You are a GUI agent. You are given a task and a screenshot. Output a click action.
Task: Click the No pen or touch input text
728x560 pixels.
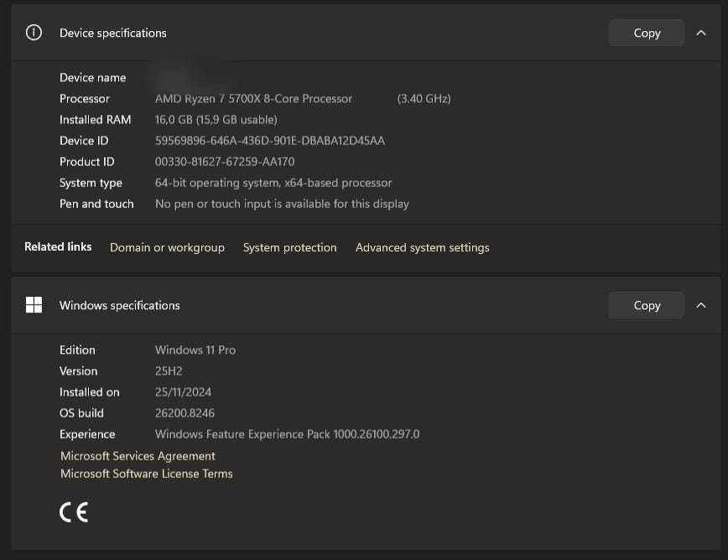(x=282, y=204)
